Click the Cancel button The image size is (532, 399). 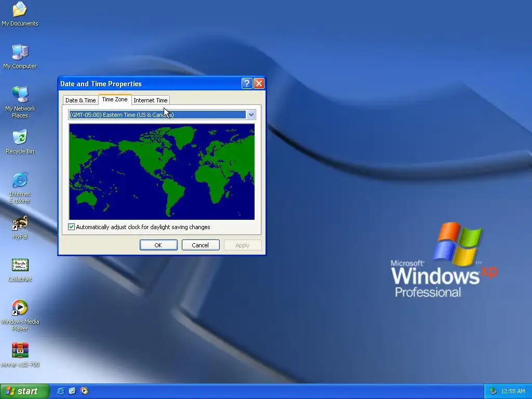(x=201, y=245)
